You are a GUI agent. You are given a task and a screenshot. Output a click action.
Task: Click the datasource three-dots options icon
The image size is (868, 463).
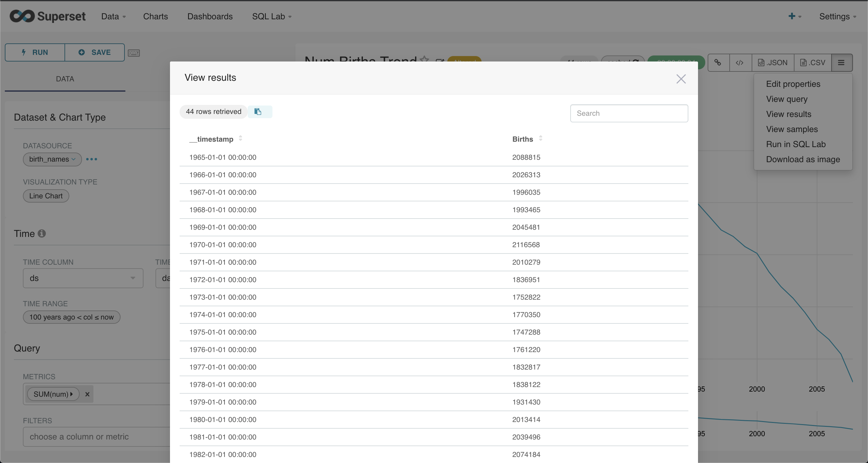click(92, 159)
